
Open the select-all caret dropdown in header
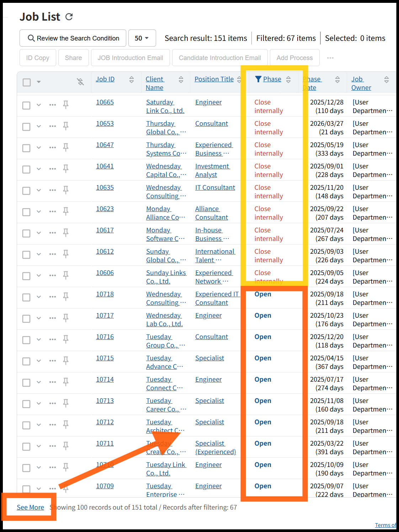click(39, 82)
